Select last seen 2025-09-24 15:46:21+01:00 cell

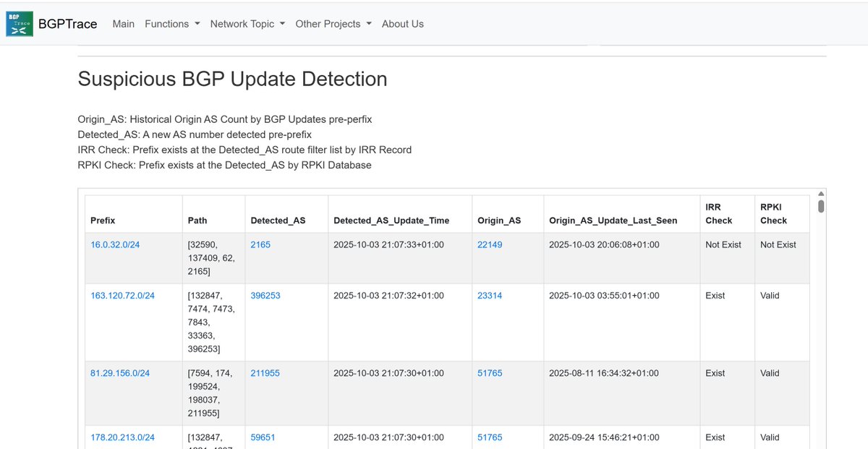pyautogui.click(x=622, y=437)
